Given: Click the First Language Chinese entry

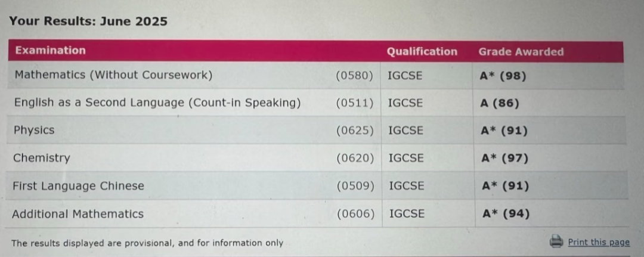Looking at the screenshot, I should tap(78, 186).
